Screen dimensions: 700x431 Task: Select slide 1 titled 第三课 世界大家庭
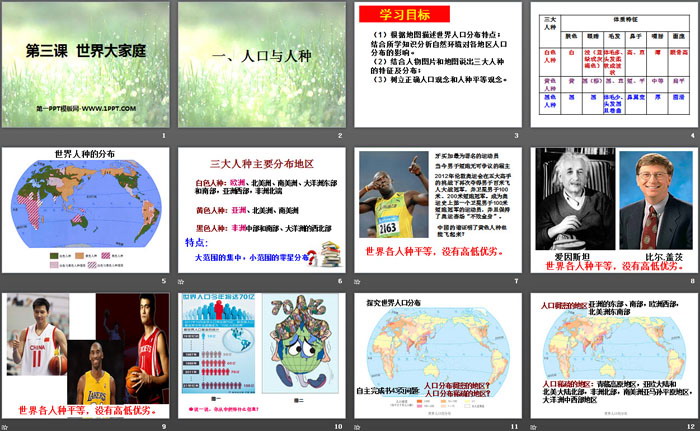click(x=86, y=65)
